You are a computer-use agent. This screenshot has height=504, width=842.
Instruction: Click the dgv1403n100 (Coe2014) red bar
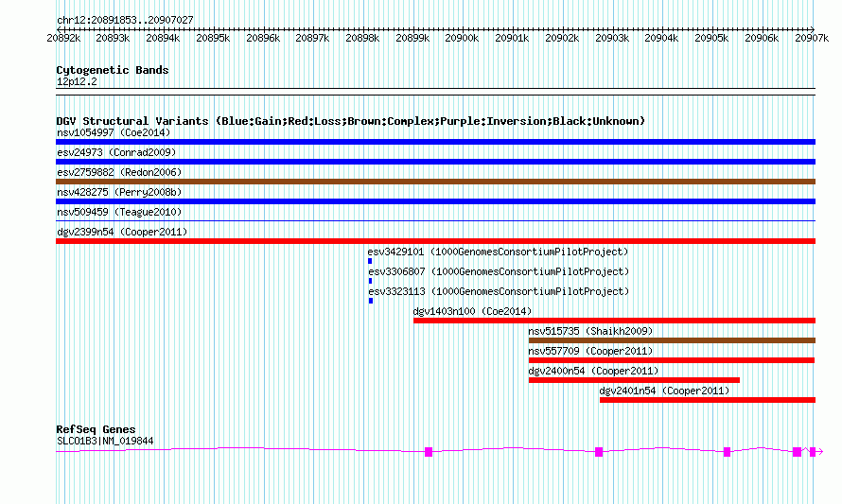click(x=614, y=321)
